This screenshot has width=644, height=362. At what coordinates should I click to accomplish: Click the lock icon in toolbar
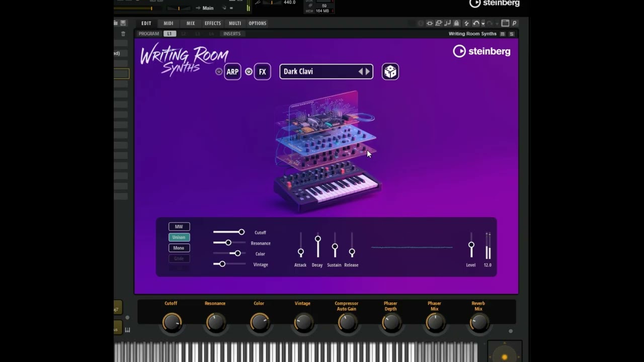(x=456, y=23)
